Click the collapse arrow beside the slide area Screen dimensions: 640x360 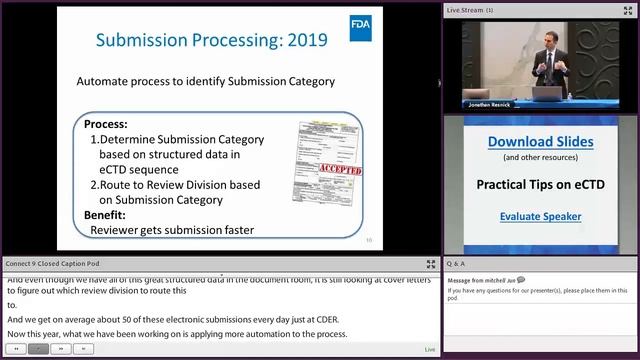[439, 83]
